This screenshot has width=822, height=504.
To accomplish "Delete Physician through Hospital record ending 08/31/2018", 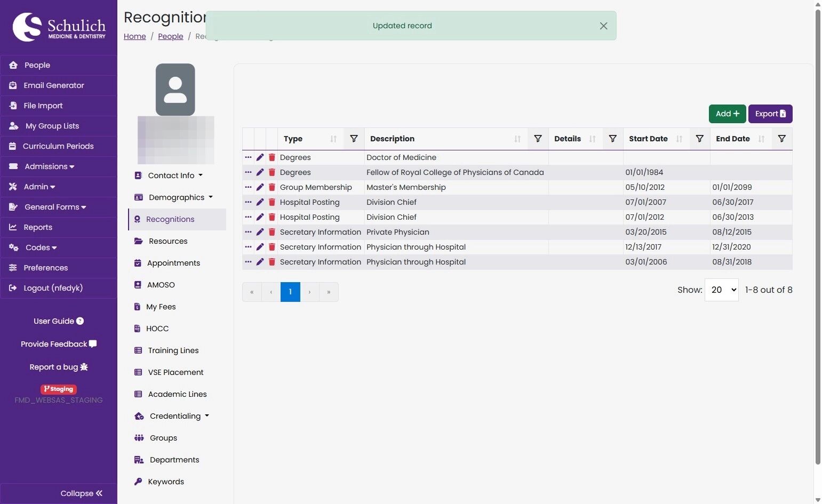I will tap(272, 262).
